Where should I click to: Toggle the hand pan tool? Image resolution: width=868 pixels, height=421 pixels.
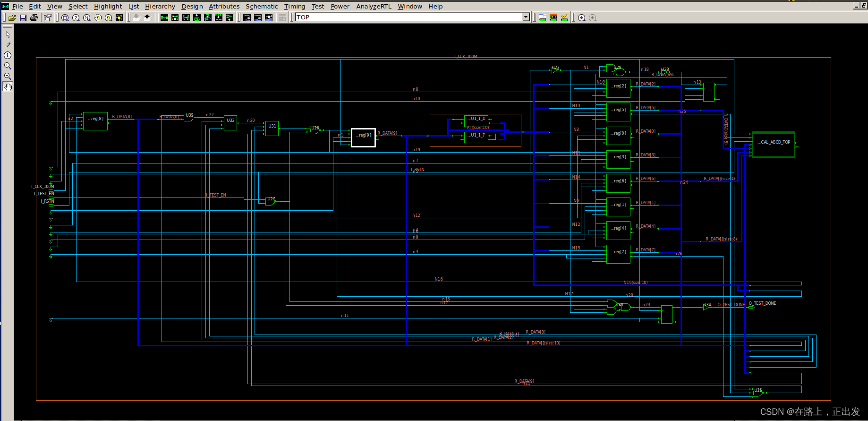8,87
